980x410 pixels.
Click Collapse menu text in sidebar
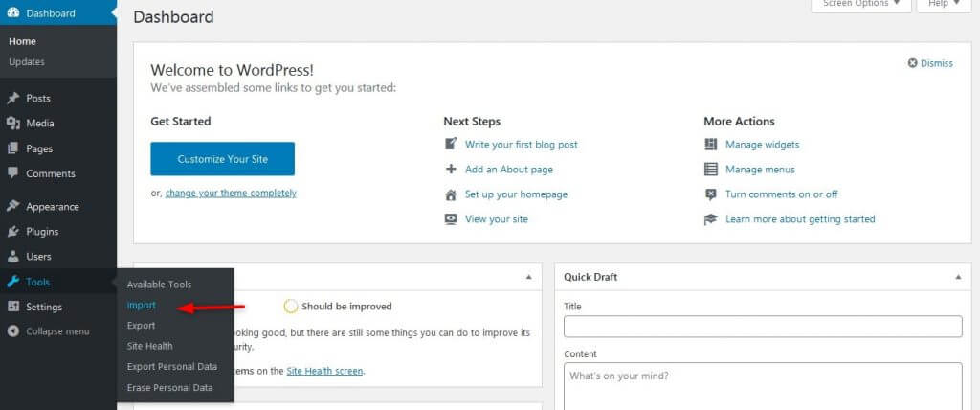pyautogui.click(x=57, y=331)
